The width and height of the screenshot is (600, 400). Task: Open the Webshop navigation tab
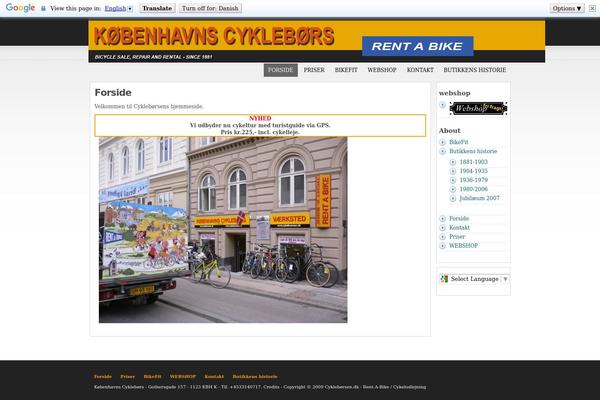(382, 70)
